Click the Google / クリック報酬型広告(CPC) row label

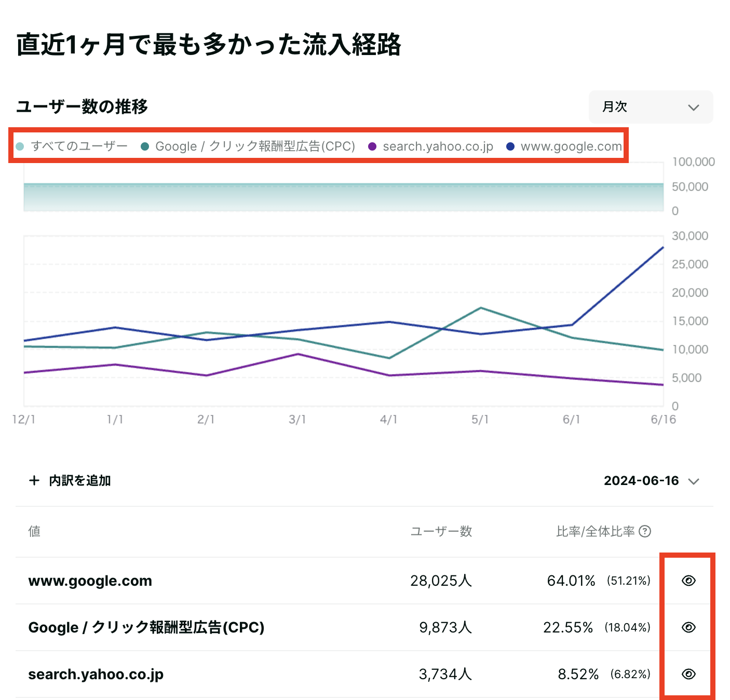tap(146, 627)
